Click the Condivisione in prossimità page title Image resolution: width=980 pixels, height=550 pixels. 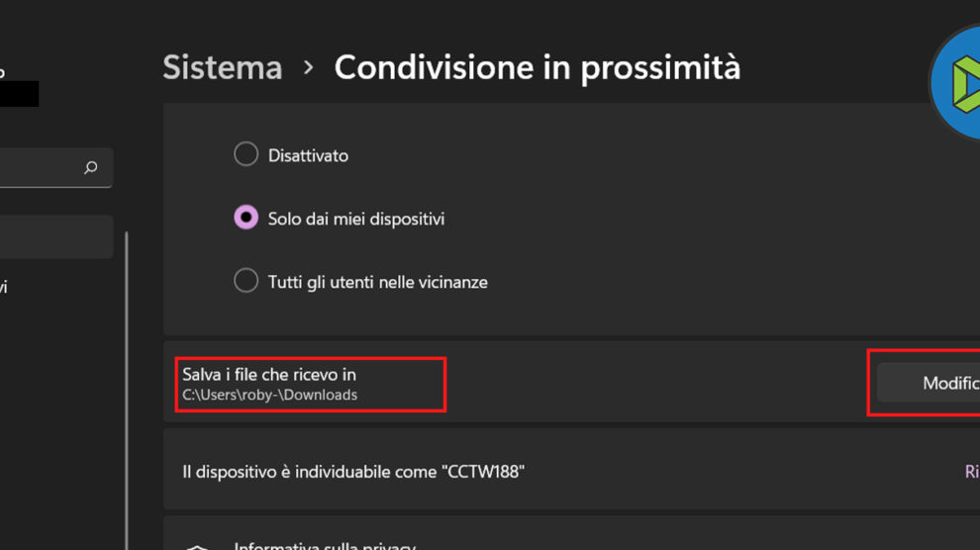pyautogui.click(x=537, y=67)
